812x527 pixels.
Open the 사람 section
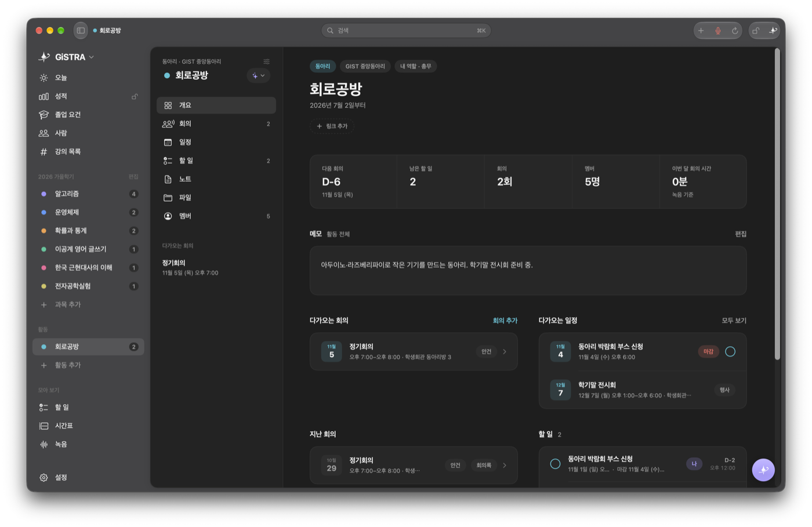tap(88, 133)
